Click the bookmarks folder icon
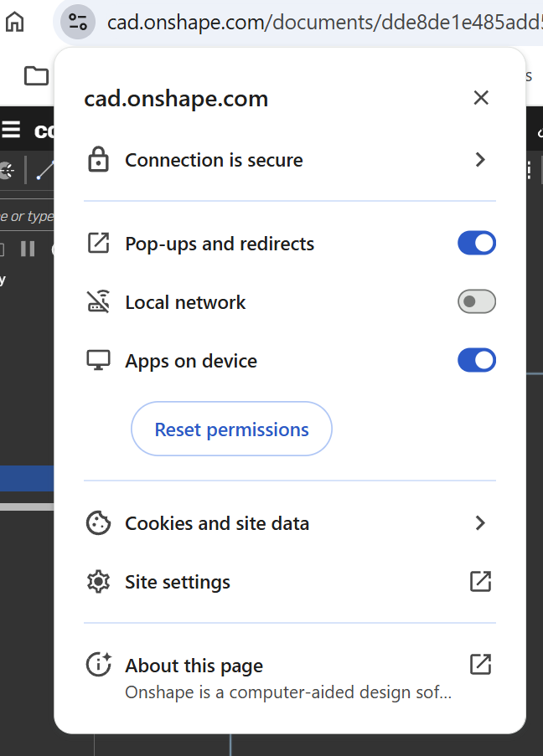The height and width of the screenshot is (756, 543). point(36,76)
